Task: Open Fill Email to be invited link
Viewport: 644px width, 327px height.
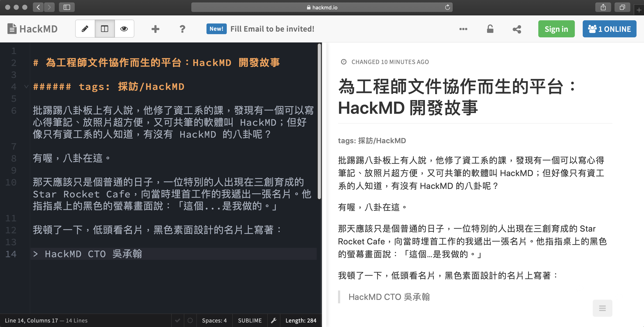Action: point(272,29)
